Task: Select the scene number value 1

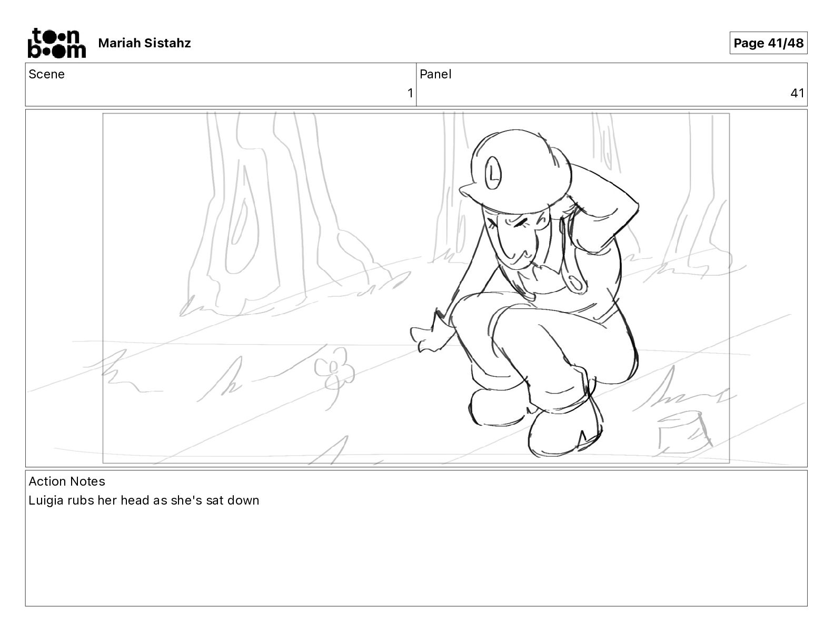Action: (410, 94)
